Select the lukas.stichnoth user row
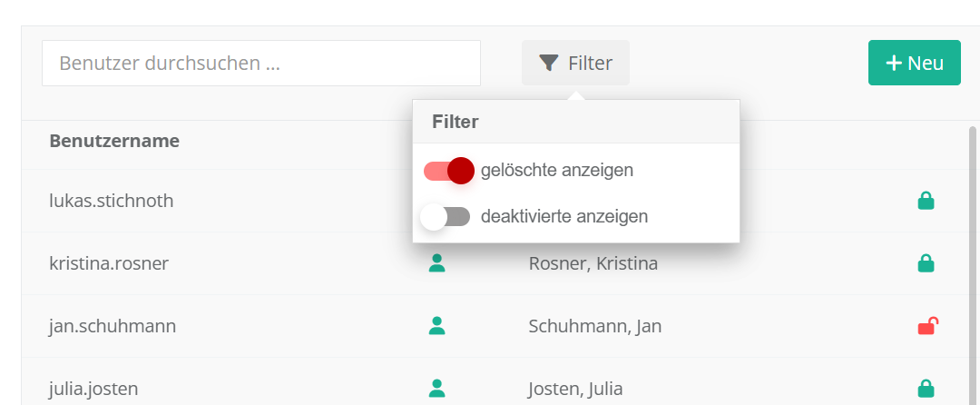The width and height of the screenshot is (980, 405). (x=111, y=201)
